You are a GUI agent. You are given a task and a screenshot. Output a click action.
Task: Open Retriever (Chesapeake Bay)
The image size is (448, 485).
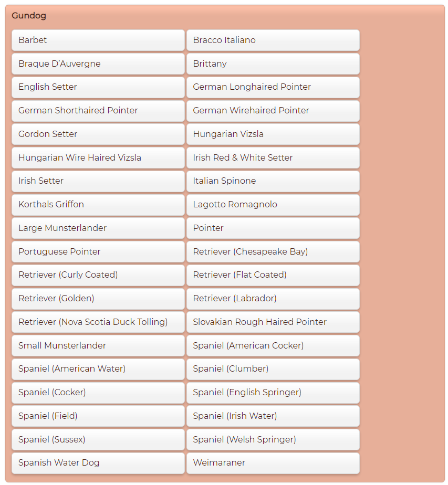pyautogui.click(x=273, y=251)
